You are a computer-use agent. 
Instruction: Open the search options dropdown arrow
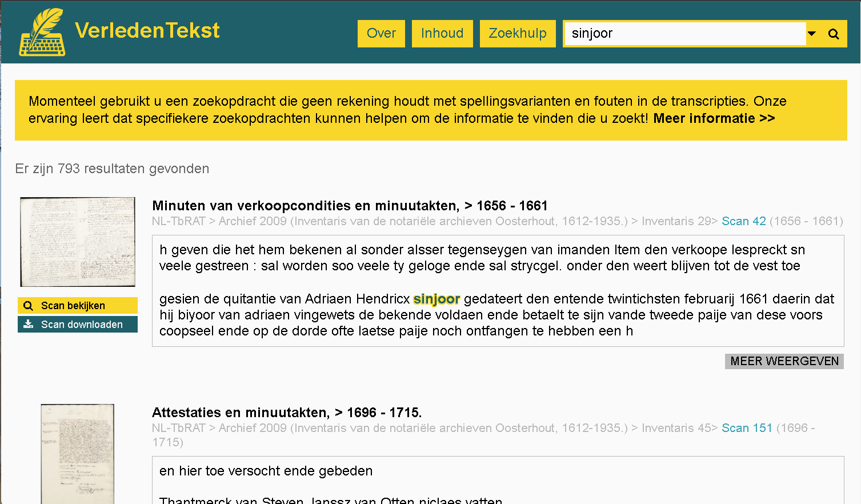click(811, 34)
